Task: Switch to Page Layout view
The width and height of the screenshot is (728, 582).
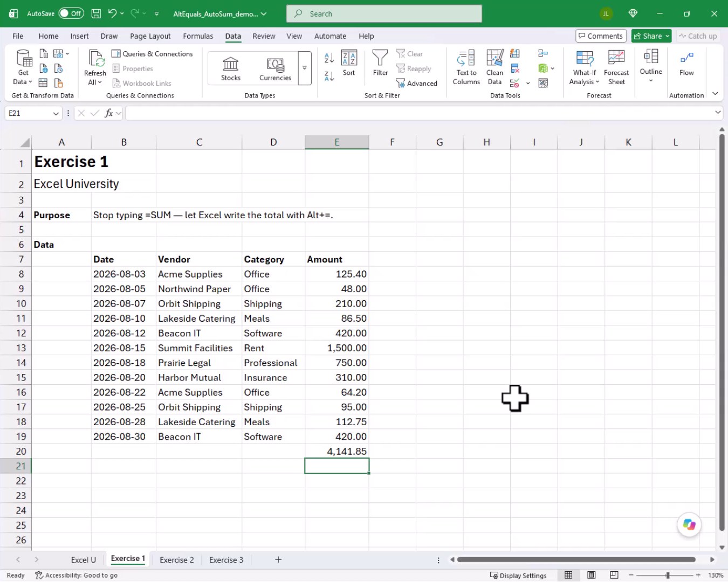Action: tap(592, 575)
